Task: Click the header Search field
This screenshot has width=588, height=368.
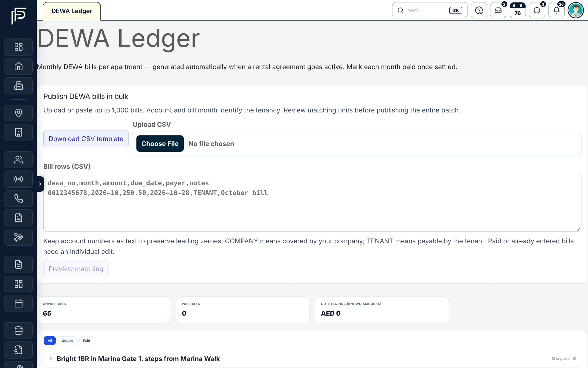Action: click(430, 10)
